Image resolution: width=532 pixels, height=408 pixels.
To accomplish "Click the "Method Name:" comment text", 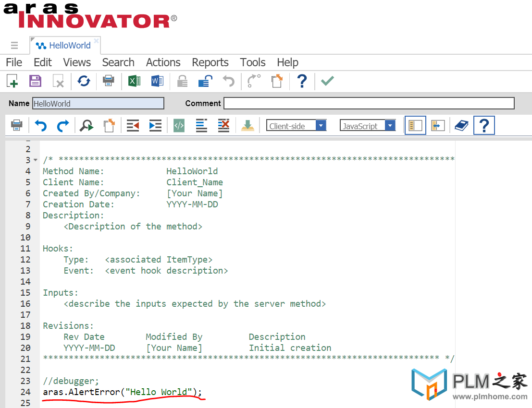I will click(x=73, y=171).
